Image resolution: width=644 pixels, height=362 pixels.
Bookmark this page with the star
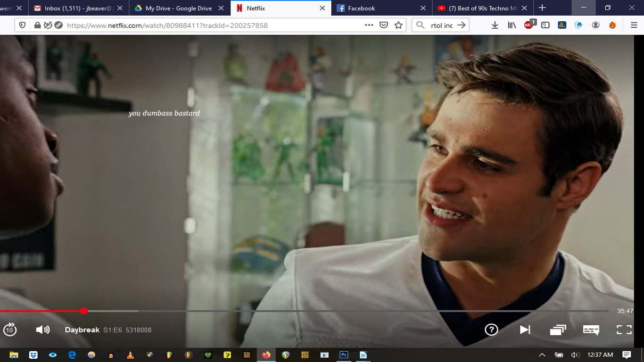398,25
